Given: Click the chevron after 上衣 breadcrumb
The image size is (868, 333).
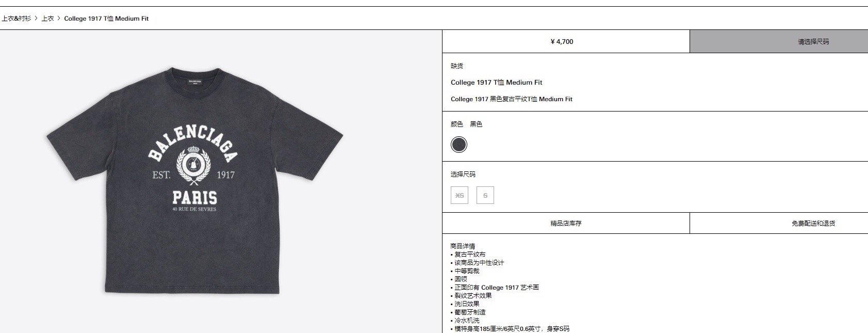Looking at the screenshot, I should (59, 19).
